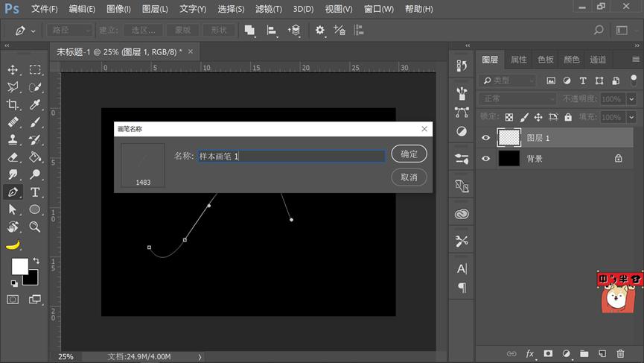The image size is (644, 363).
Task: Click the foreground white color swatch
Action: (19, 266)
